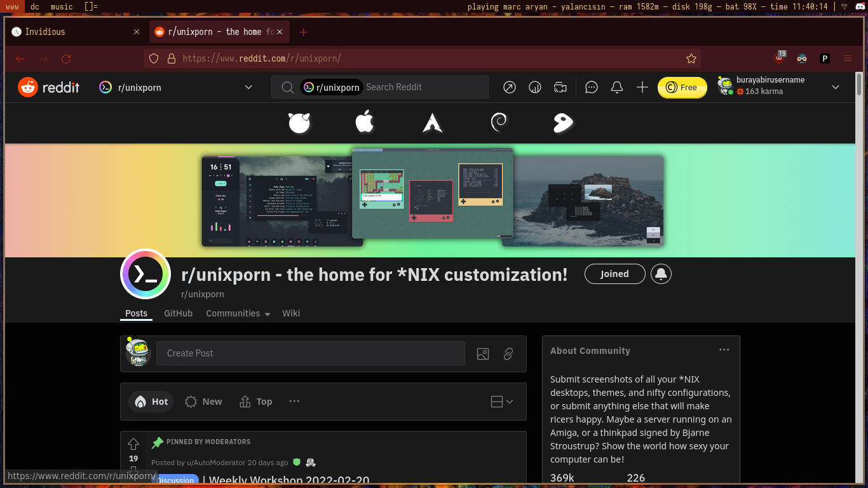
Task: Open the masked-face extension icon in toolbar
Action: [802, 58]
